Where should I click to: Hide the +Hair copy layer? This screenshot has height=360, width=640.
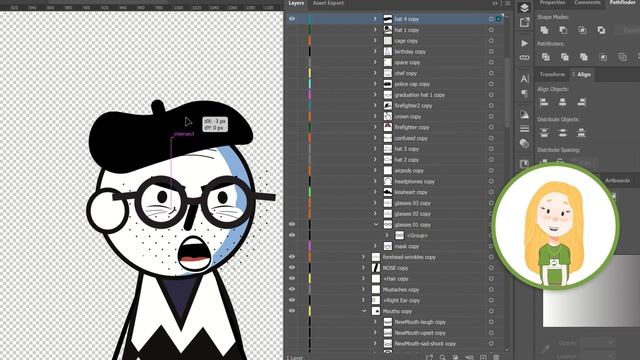[292, 278]
